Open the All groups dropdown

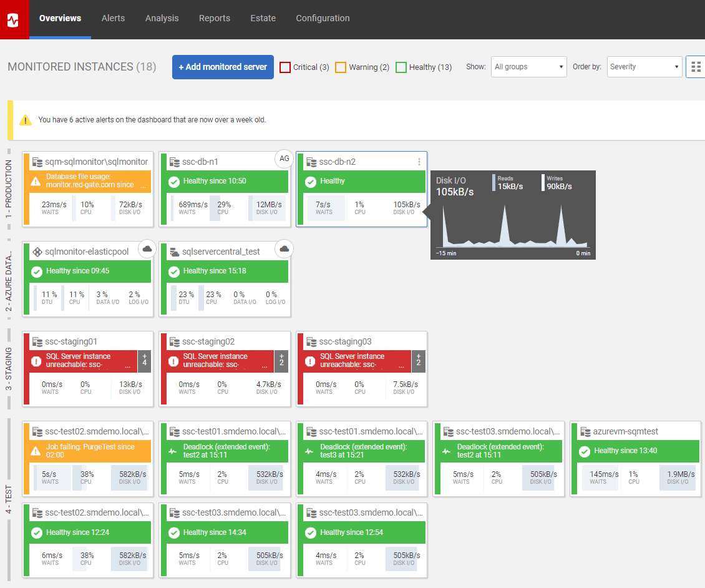pos(528,67)
